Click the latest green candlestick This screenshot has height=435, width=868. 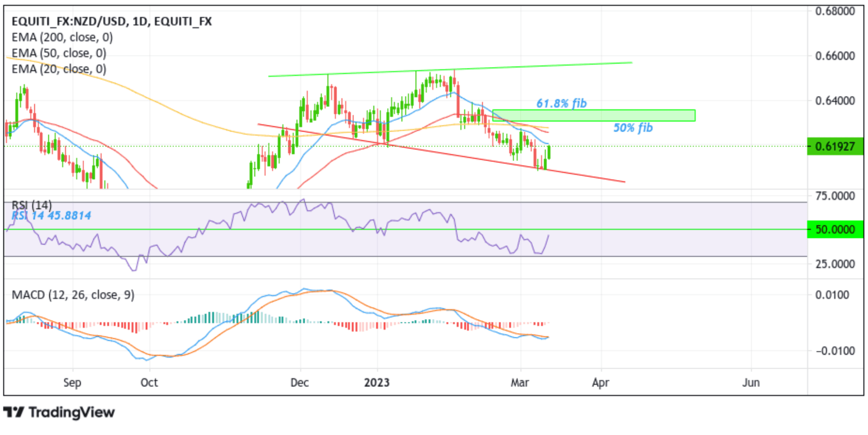[x=549, y=152]
